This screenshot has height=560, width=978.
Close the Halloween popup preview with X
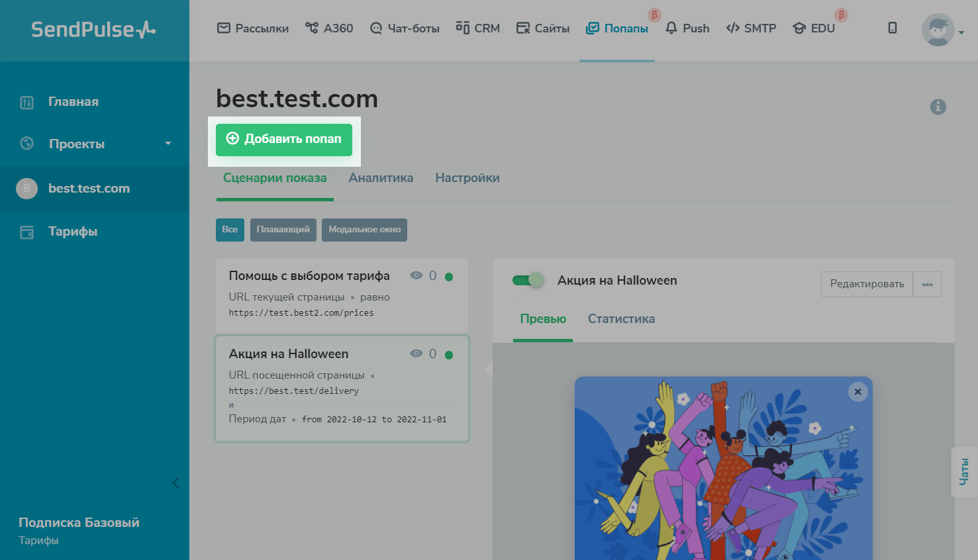(x=857, y=392)
